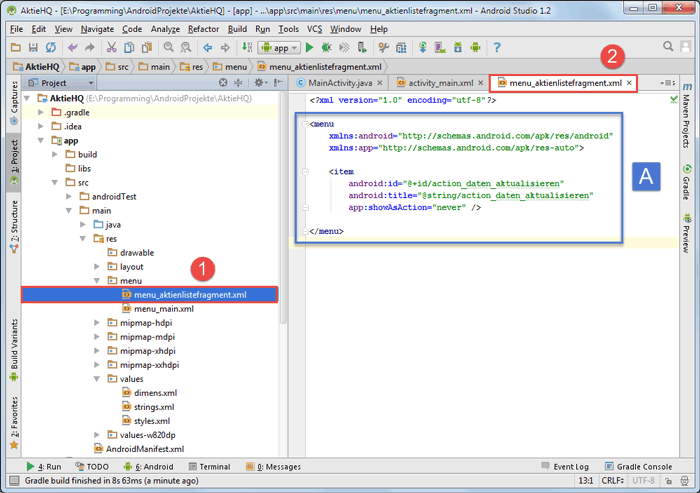Run app with the green play icon
The height and width of the screenshot is (493, 700).
(309, 47)
